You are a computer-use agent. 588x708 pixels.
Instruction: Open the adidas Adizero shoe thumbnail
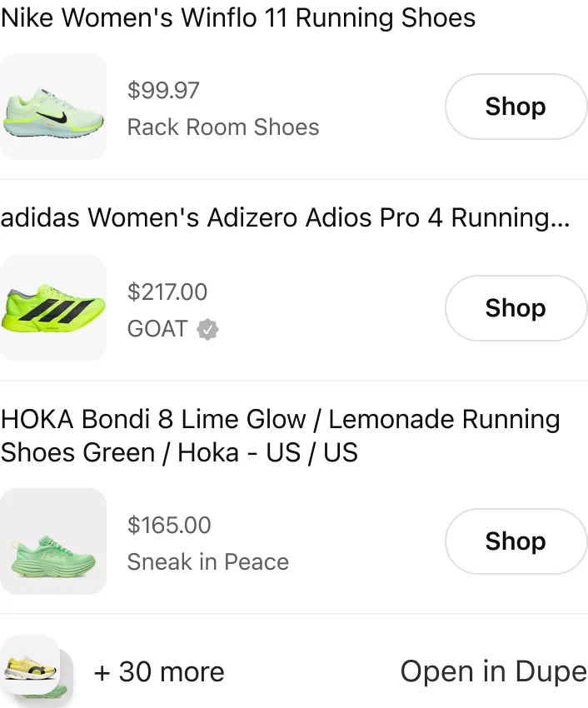[53, 308]
